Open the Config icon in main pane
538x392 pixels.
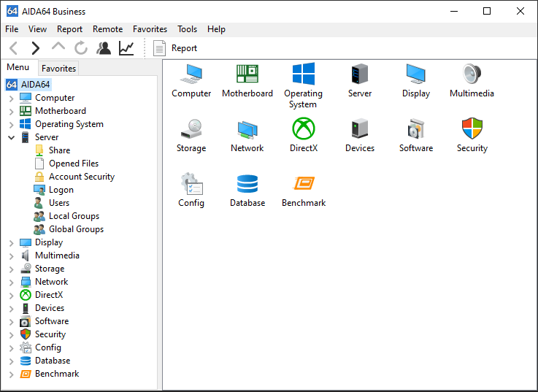tap(191, 184)
